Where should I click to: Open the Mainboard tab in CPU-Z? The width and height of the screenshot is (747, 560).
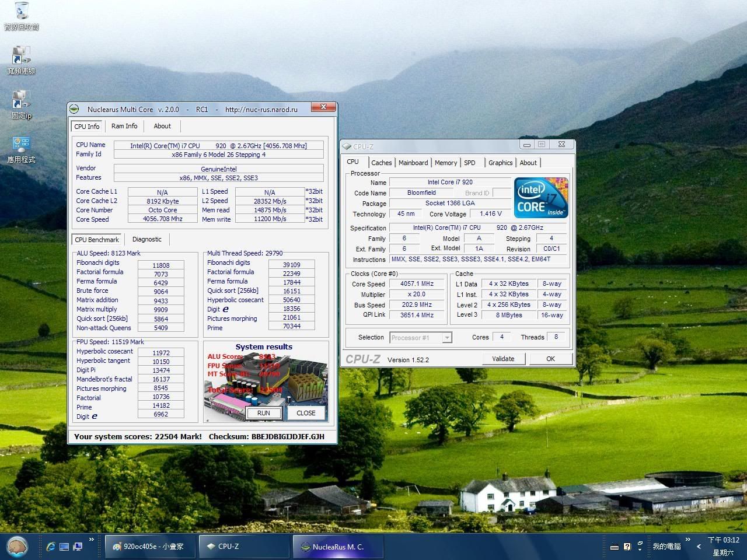click(413, 163)
